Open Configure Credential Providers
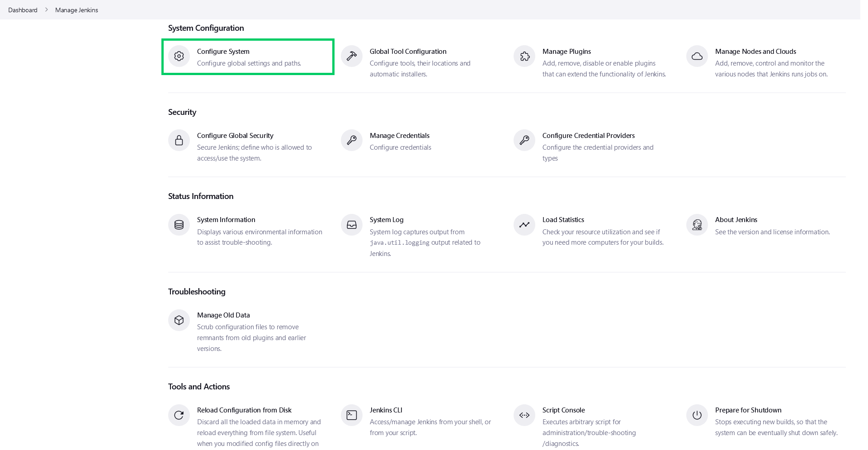Screen dimensions: 868x450 [x=589, y=136]
